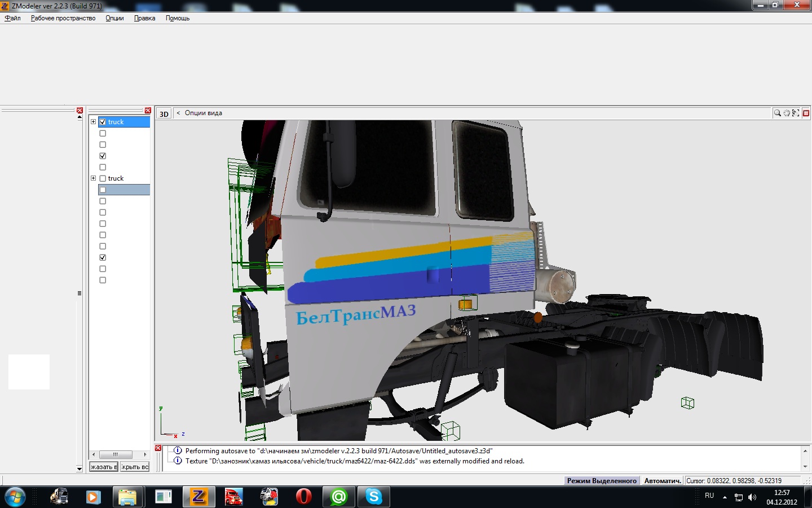
Task: Toggle Режим Выделенного in status bar
Action: [x=602, y=481]
